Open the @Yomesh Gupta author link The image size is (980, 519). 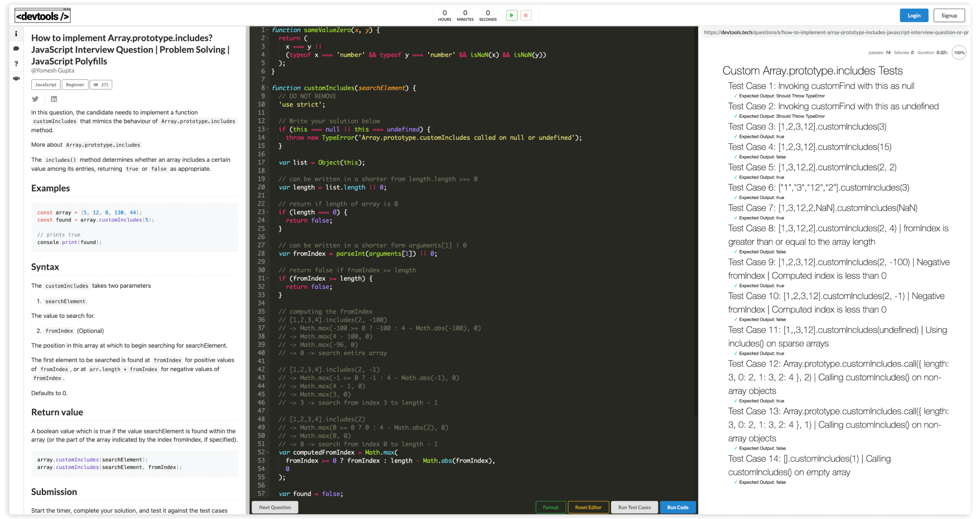point(53,71)
